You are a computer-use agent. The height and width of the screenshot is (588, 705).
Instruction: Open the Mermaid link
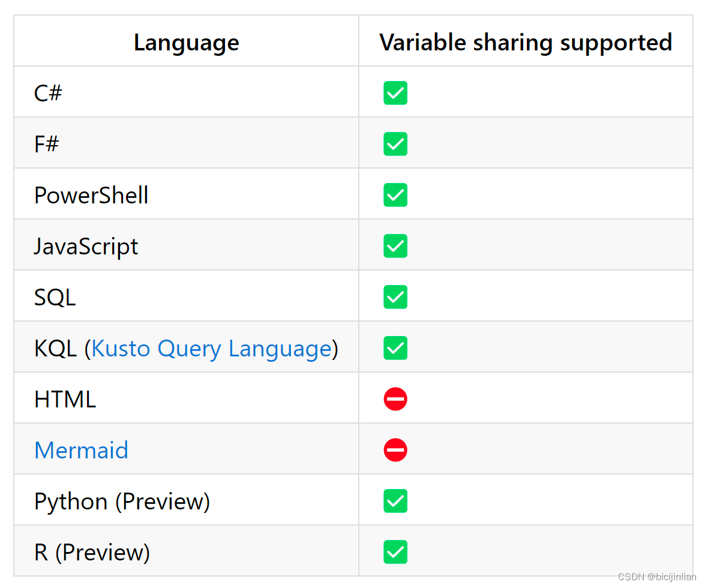[82, 450]
